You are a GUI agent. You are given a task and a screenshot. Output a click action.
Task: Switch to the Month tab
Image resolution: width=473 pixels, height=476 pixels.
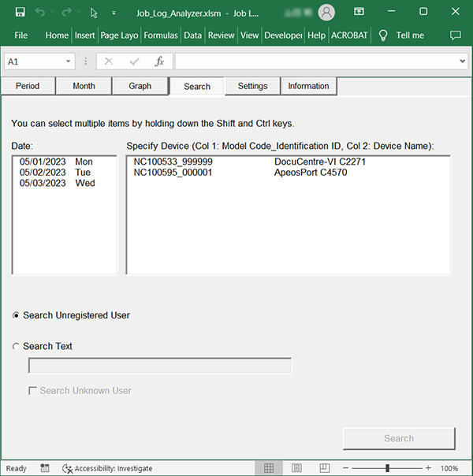point(84,86)
